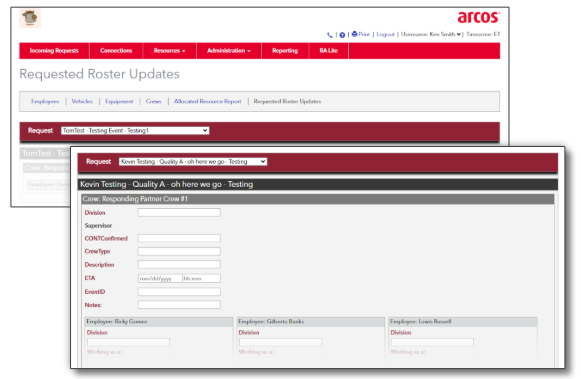Open the Kevin Testing Quality A request dropdown
The width and height of the screenshot is (581, 379).
(193, 162)
